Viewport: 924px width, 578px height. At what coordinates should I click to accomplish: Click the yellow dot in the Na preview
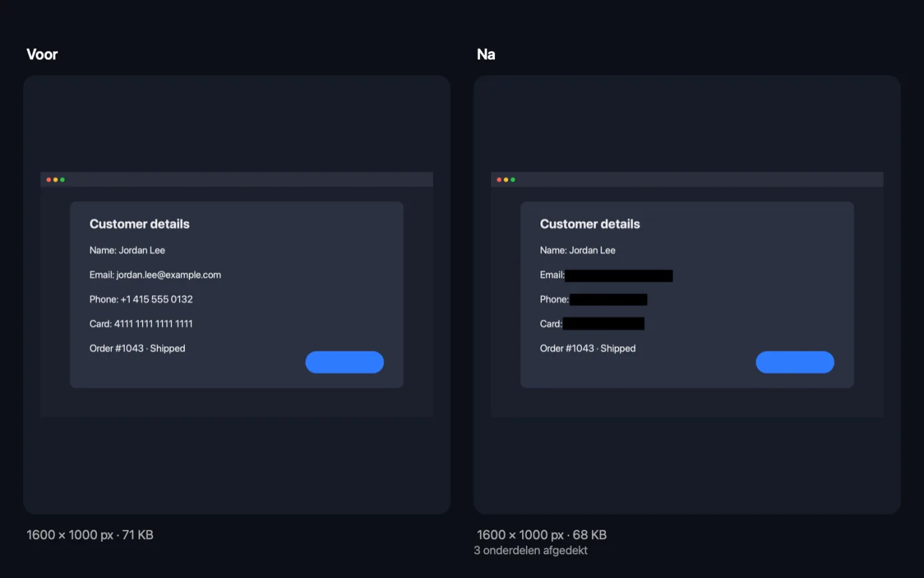(x=506, y=180)
